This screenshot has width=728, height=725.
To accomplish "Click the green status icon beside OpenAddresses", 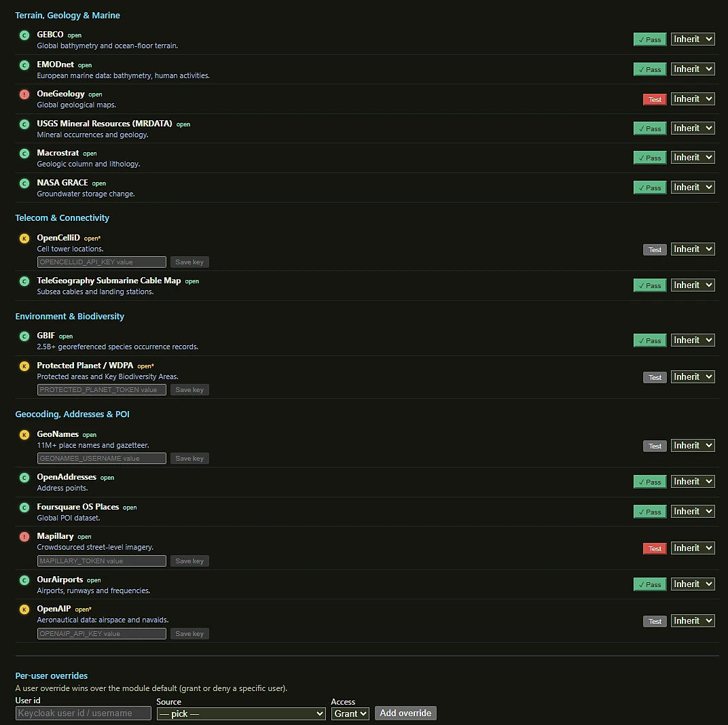I will click(24, 478).
